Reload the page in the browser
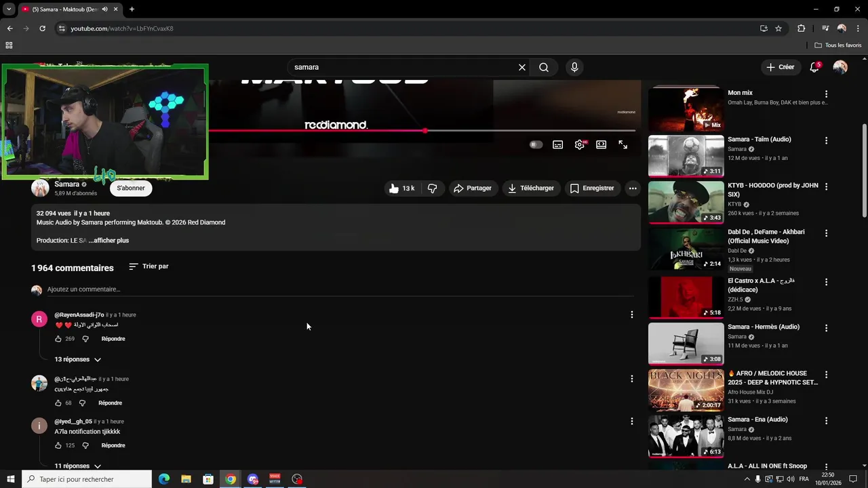 pyautogui.click(x=42, y=28)
